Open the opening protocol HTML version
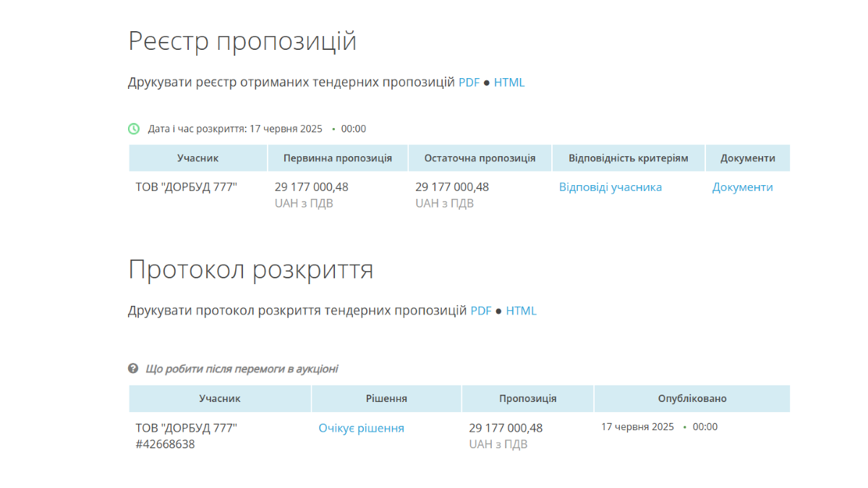Screen dimensions: 868x488 pos(521,311)
